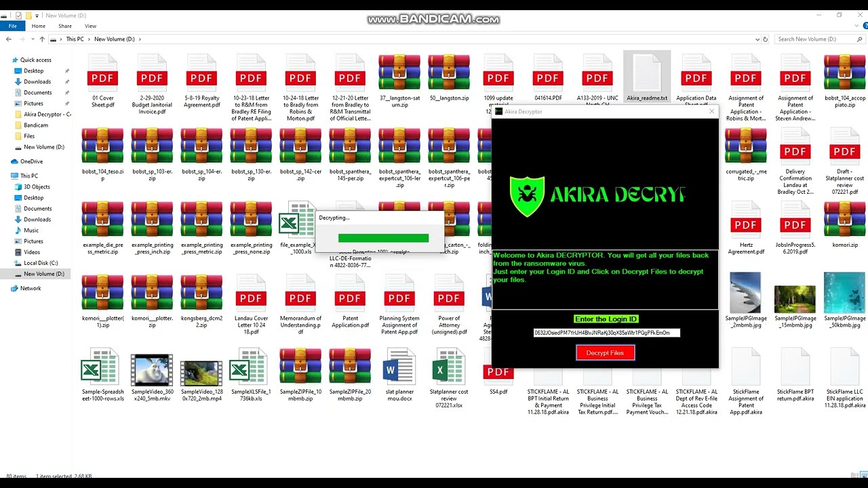Click the Up one level arrow
The height and width of the screenshot is (488, 868).
[42, 39]
